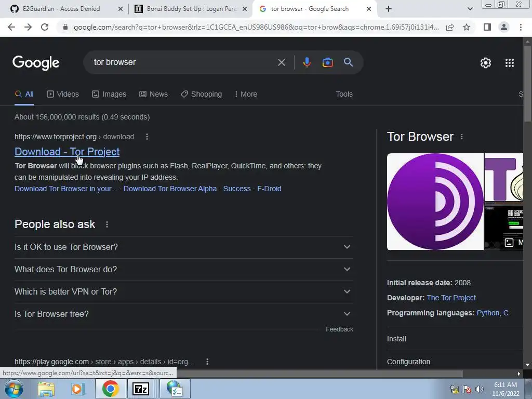
Task: Clear the search box with the X
Action: point(281,62)
